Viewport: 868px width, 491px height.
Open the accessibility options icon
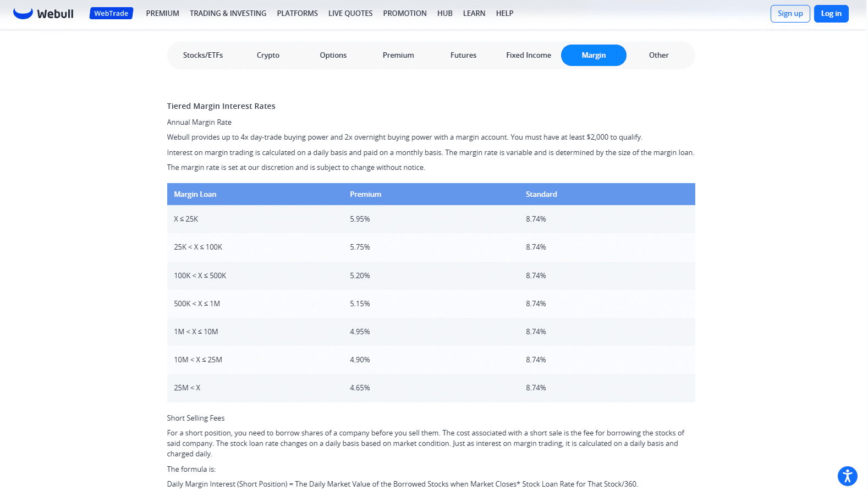tap(847, 476)
